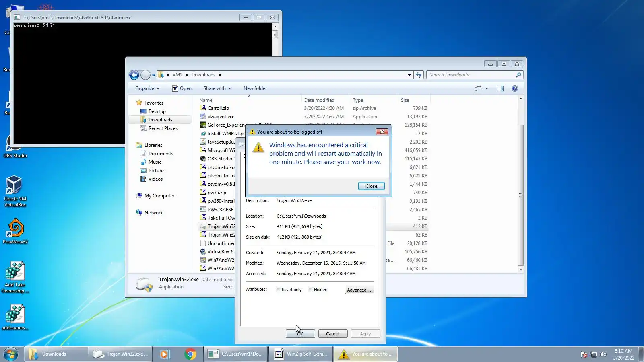Select the dwagent.exe file icon

pyautogui.click(x=203, y=116)
